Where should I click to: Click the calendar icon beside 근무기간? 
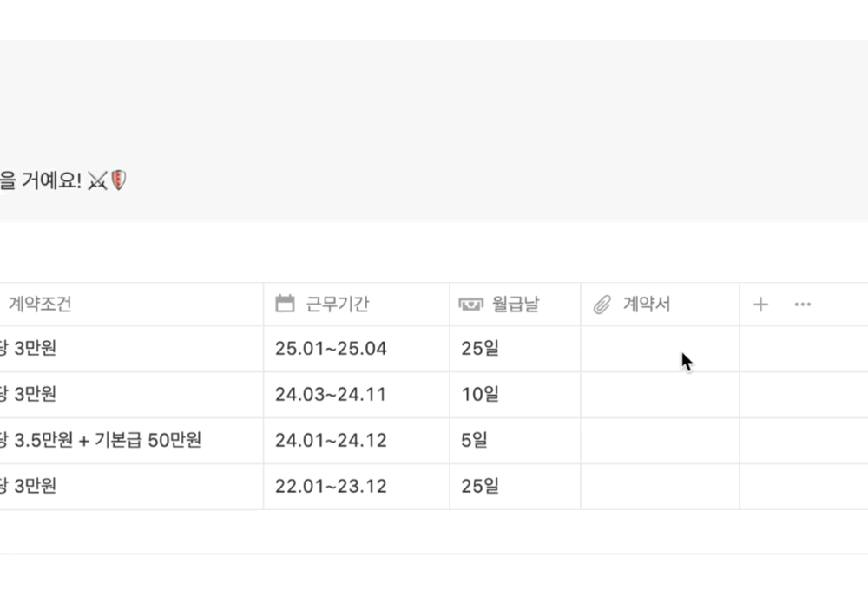(x=285, y=304)
